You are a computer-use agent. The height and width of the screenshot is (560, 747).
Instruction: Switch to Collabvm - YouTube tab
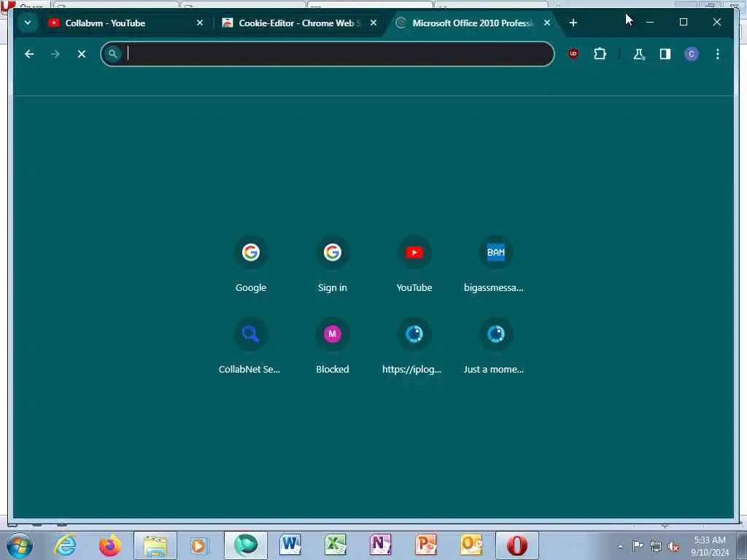(x=126, y=23)
